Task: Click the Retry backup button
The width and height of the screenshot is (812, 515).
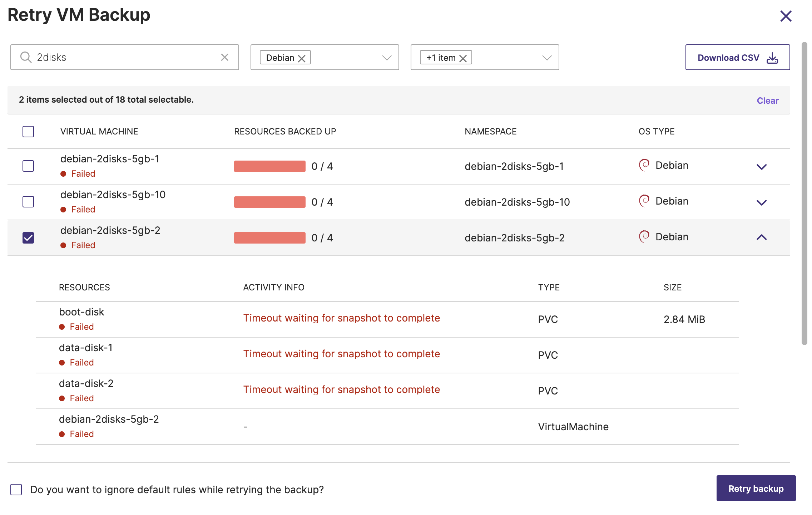Action: (x=756, y=489)
